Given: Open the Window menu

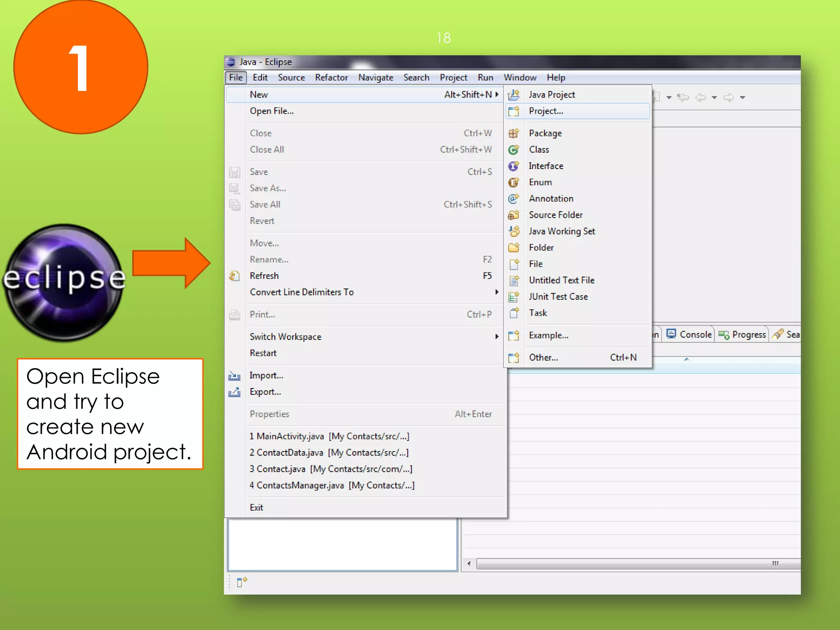Looking at the screenshot, I should tap(520, 78).
